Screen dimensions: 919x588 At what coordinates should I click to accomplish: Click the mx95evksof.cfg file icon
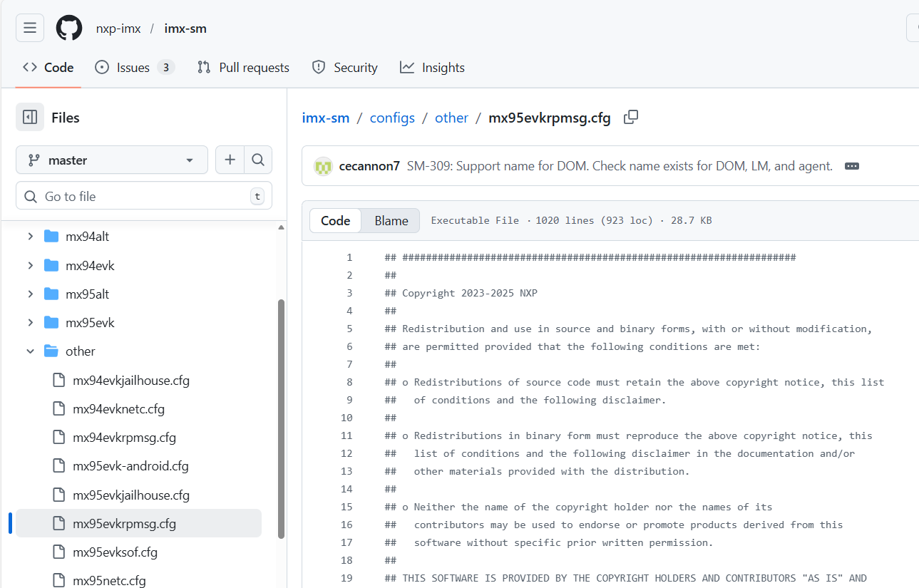pos(58,552)
